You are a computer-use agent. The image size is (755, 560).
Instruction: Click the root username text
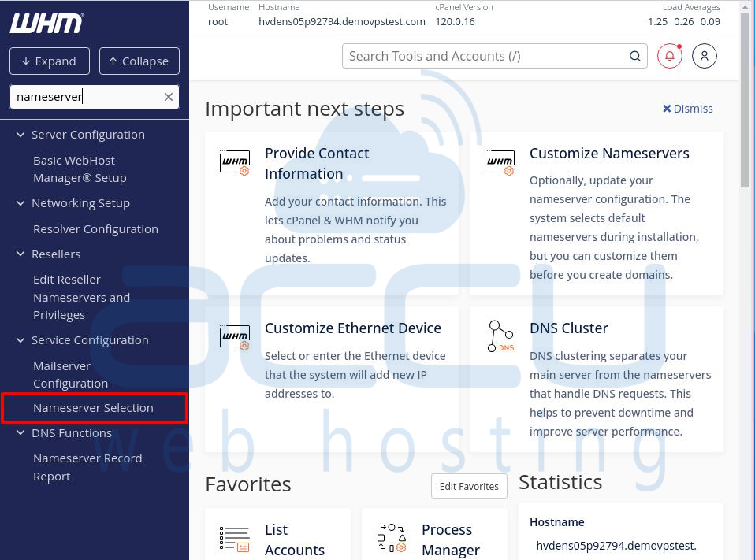pyautogui.click(x=218, y=22)
